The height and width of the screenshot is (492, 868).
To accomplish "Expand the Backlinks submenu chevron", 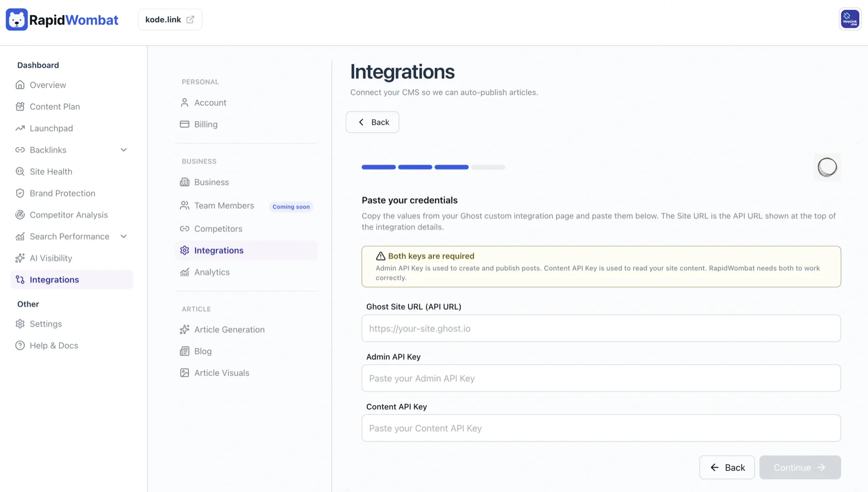I will [x=124, y=150].
